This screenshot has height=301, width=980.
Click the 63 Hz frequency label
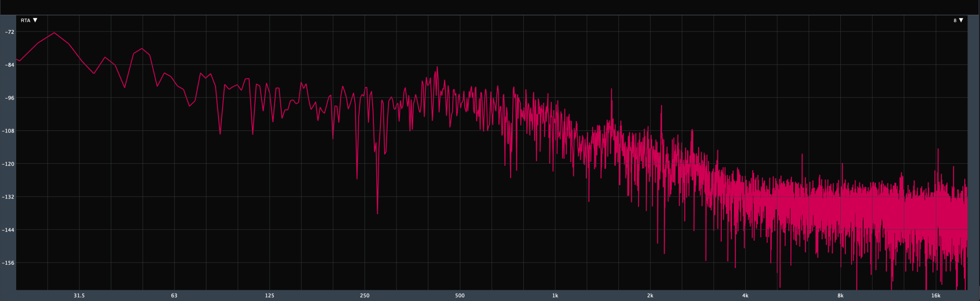pyautogui.click(x=174, y=296)
